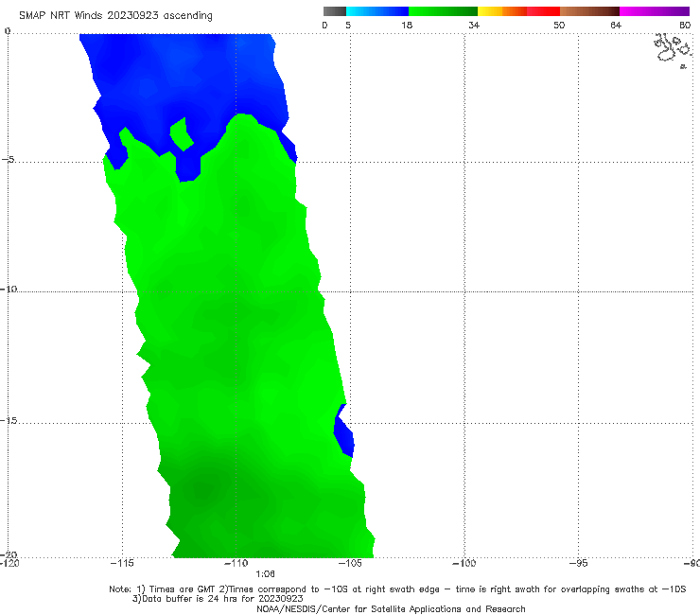Image resolution: width=700 pixels, height=615 pixels.
Task: Click color bar label '64'
Action: (616, 25)
